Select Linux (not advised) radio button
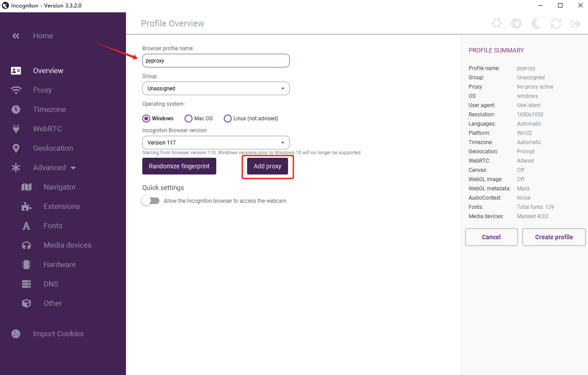The image size is (588, 375). click(x=228, y=119)
